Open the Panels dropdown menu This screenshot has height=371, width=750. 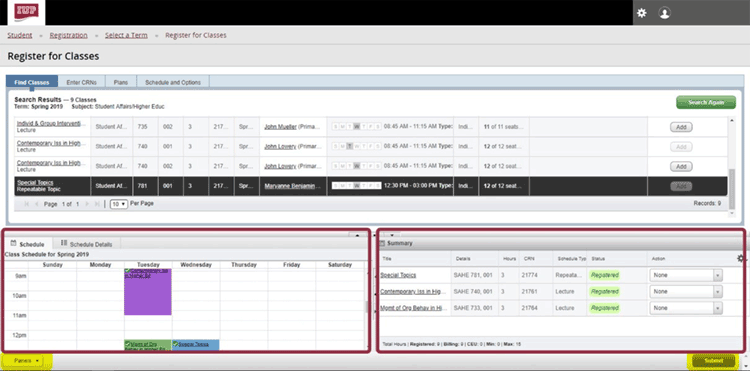coord(27,361)
